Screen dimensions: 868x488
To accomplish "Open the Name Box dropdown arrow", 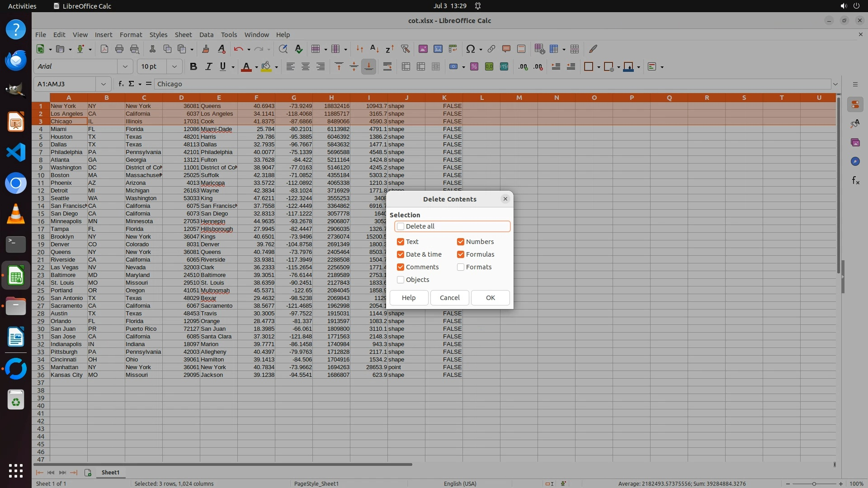I will pyautogui.click(x=104, y=84).
